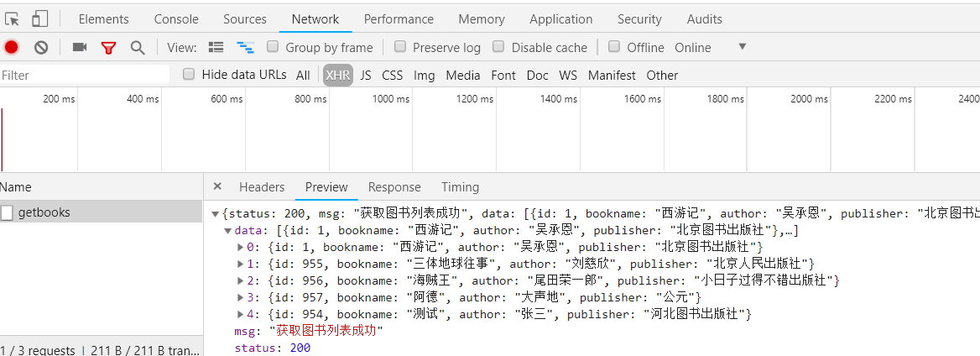980x356 pixels.
Task: Click the 1000 ms timeline marker
Action: 391,99
